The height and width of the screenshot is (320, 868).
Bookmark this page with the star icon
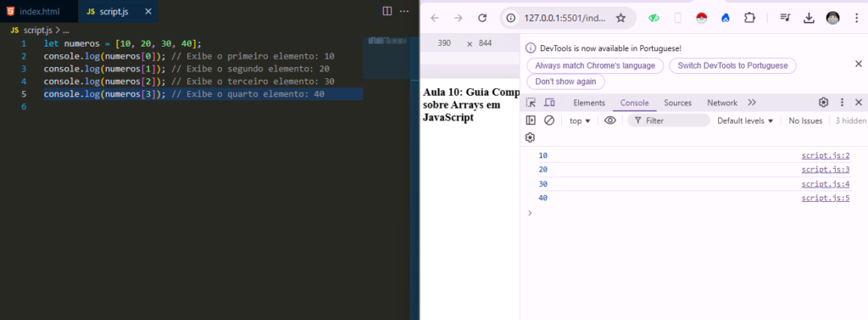pos(620,19)
